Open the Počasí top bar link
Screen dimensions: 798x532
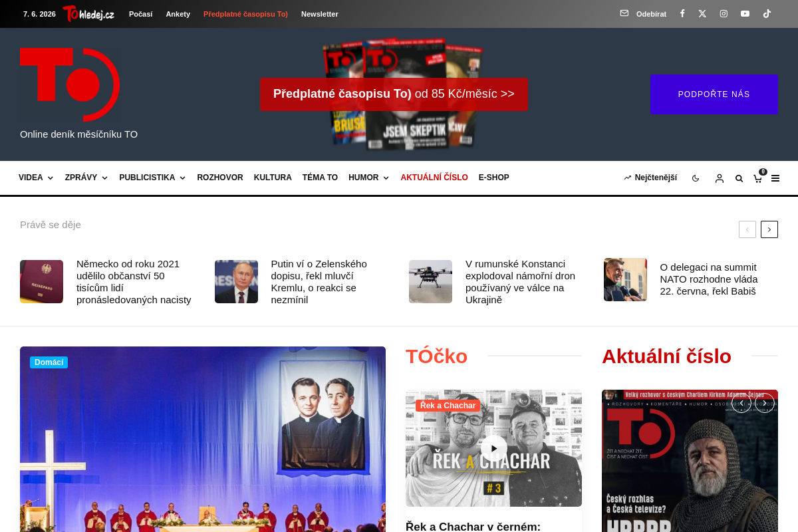click(141, 14)
